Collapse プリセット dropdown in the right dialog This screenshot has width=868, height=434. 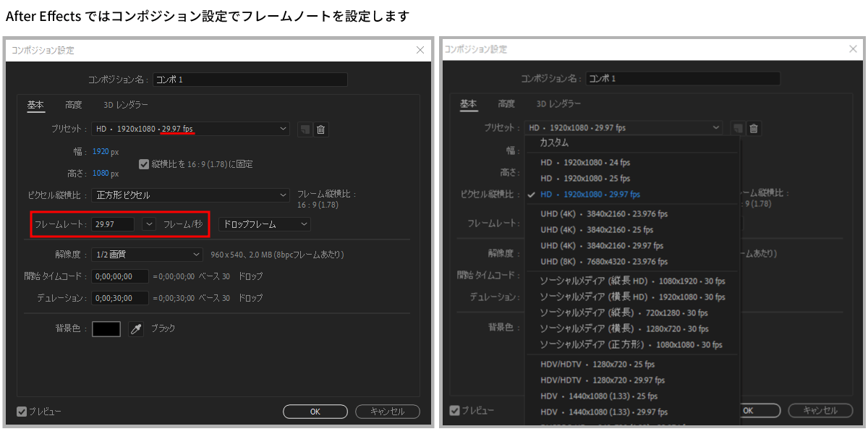pos(624,127)
